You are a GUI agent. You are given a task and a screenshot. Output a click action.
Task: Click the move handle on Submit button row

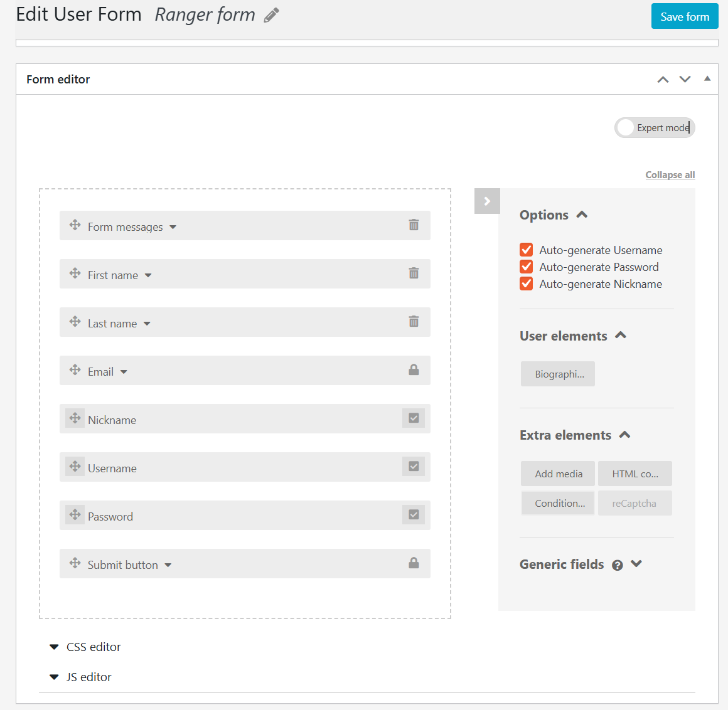(x=75, y=563)
